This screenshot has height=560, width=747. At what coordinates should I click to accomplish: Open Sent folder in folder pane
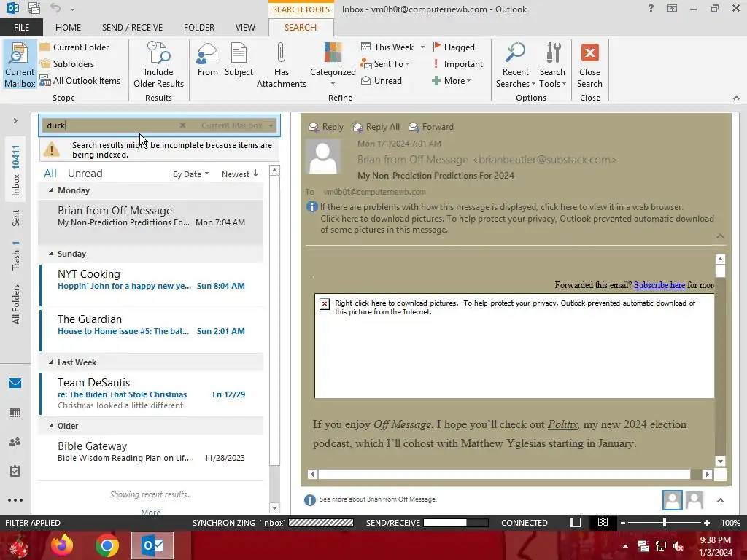click(x=16, y=217)
